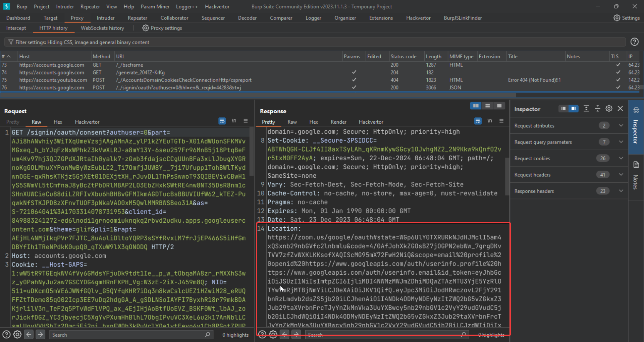Image resolution: width=644 pixels, height=342 pixels.
Task: Open the BurpJSLinkFinder tab
Action: coord(463,18)
